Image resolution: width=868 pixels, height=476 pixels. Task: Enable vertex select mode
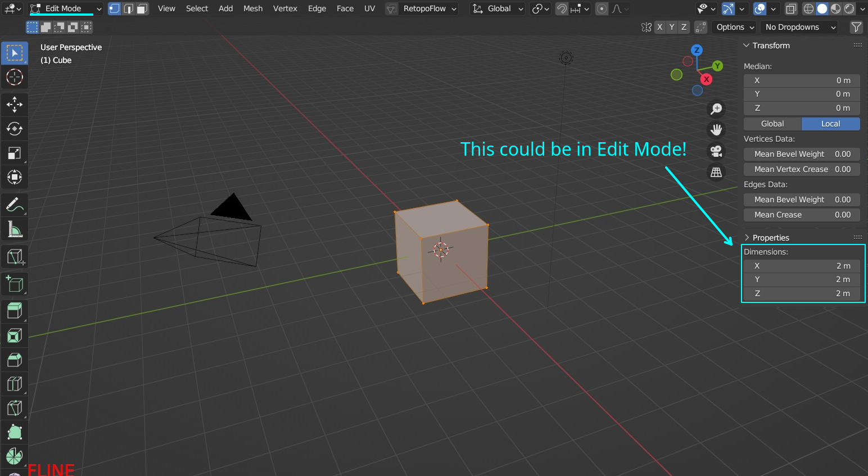tap(114, 8)
